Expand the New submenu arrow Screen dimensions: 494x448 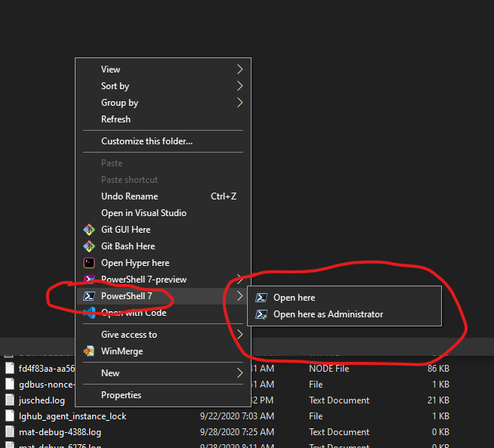(x=239, y=373)
